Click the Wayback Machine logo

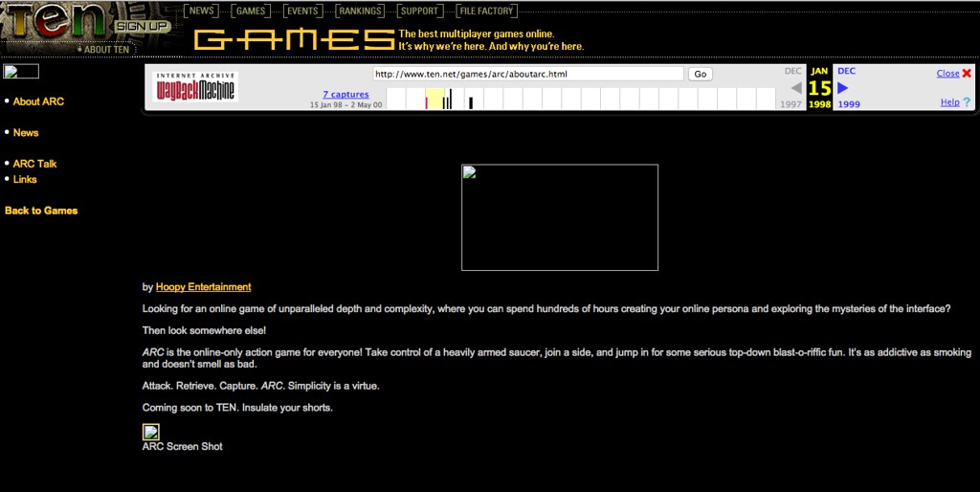click(196, 87)
